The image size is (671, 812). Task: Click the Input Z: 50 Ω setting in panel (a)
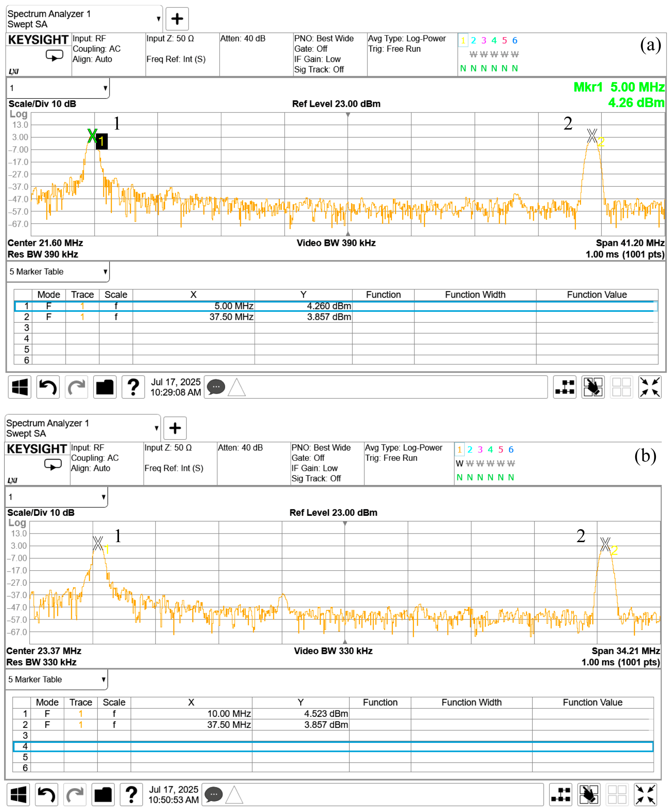point(170,39)
